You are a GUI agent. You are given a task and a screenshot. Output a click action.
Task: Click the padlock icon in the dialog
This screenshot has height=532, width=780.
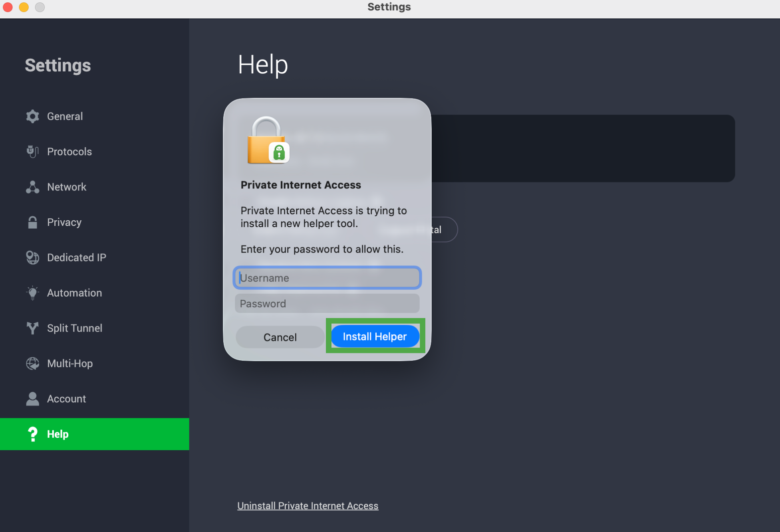[x=268, y=140]
